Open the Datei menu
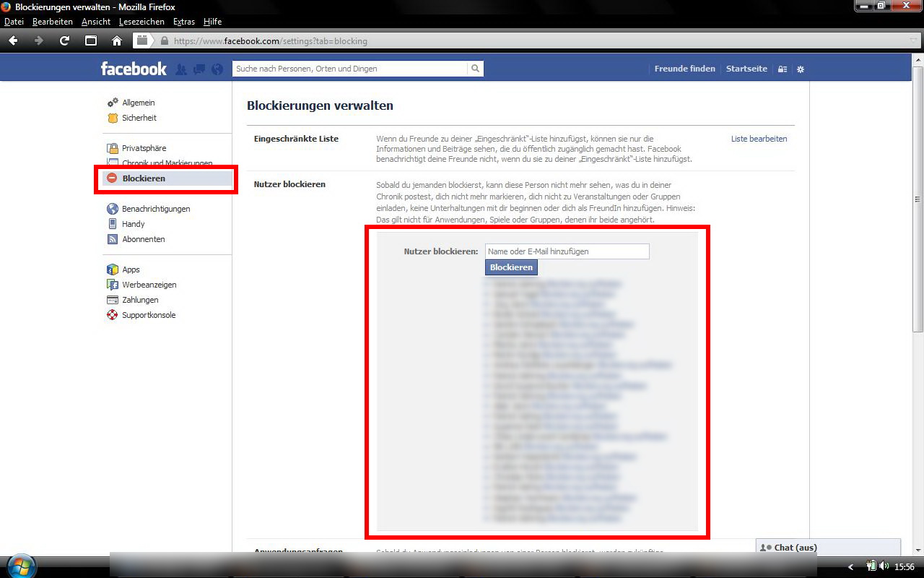Viewport: 924px width, 578px height. pos(14,22)
